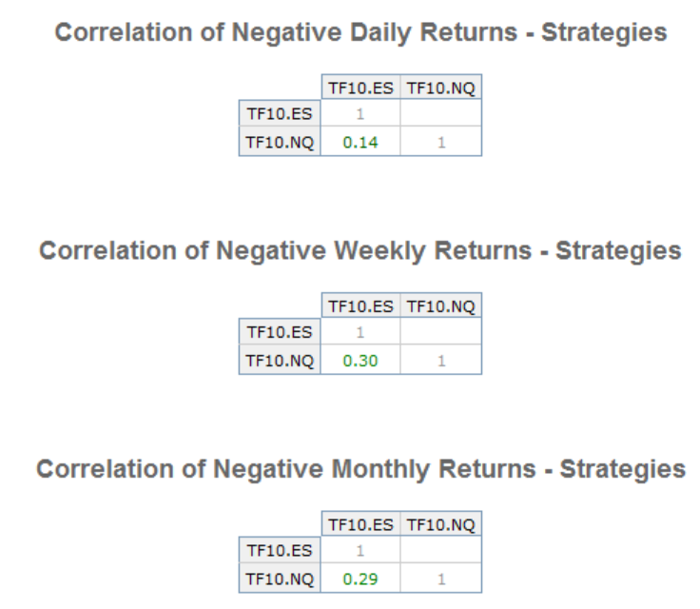Select the TF10.NQ row label in the monthly table

(x=280, y=579)
